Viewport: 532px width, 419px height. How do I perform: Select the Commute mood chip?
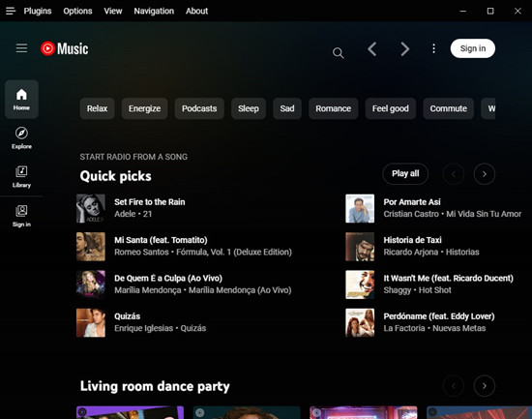448,108
